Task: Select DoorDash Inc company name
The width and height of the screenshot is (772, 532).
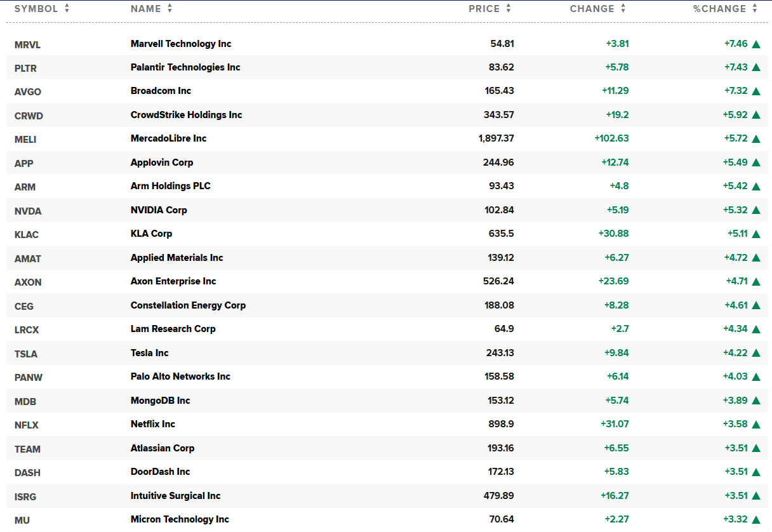Action: tap(161, 472)
